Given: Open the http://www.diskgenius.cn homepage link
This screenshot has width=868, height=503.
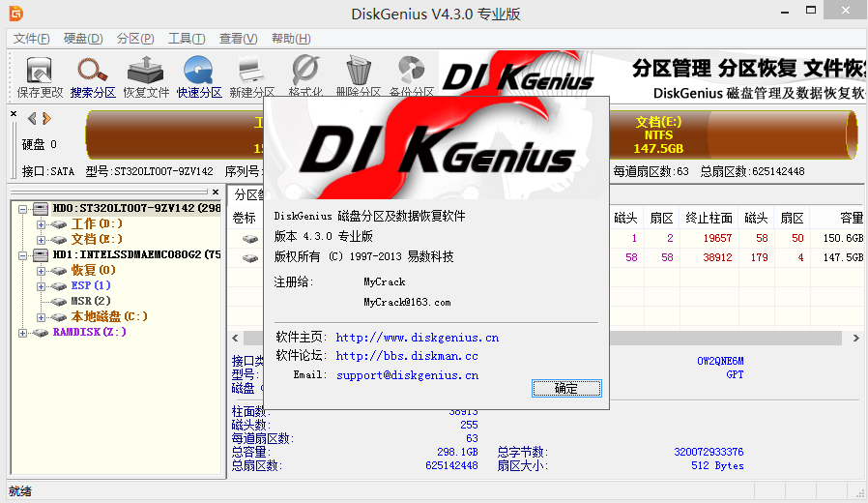Looking at the screenshot, I should pos(417,338).
